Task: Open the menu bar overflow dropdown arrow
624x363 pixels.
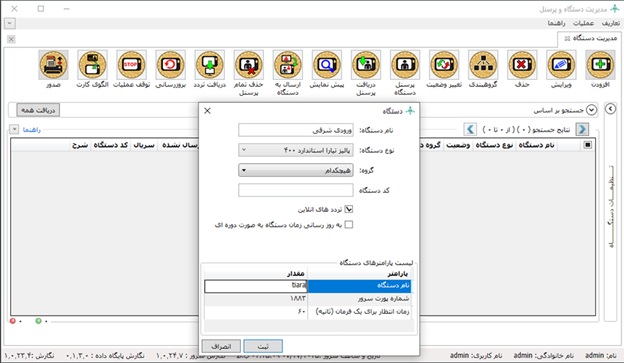Action: click(10, 23)
